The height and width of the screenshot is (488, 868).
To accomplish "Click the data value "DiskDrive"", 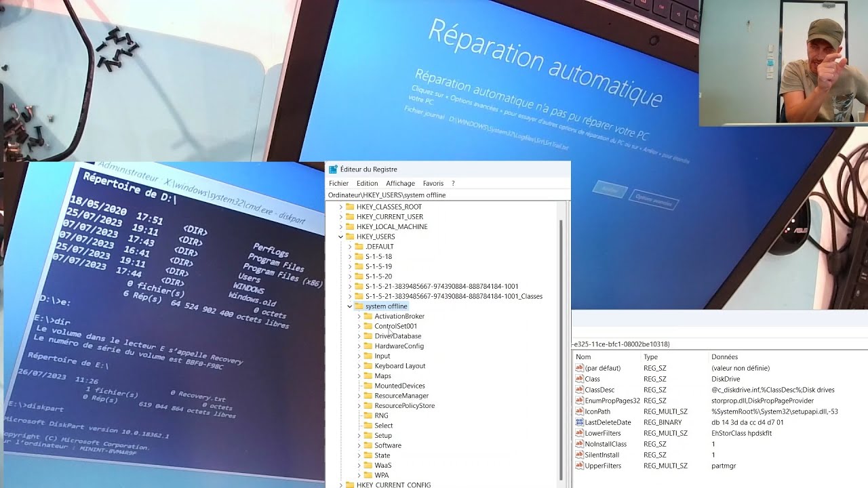I will point(726,379).
